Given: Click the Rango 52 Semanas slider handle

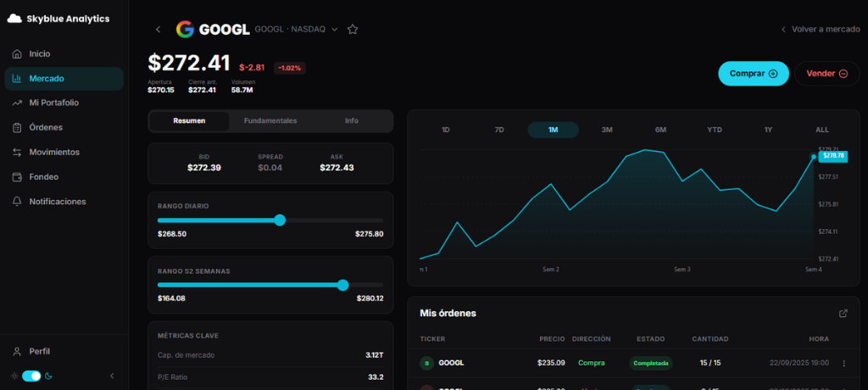Looking at the screenshot, I should pos(343,286).
